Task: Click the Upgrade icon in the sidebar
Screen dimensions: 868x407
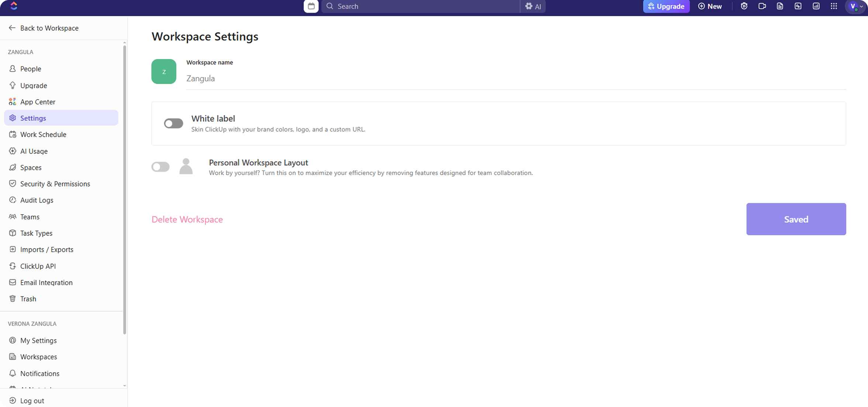Action: tap(13, 85)
